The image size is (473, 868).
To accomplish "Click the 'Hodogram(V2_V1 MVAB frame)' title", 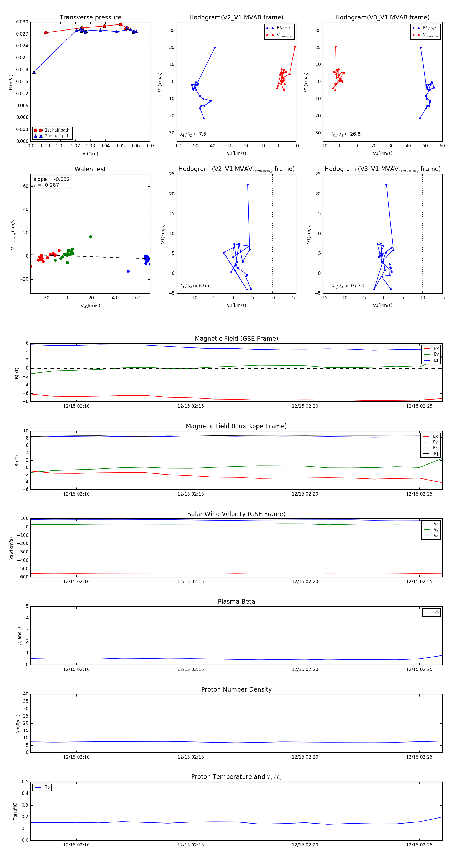I will pos(236,18).
